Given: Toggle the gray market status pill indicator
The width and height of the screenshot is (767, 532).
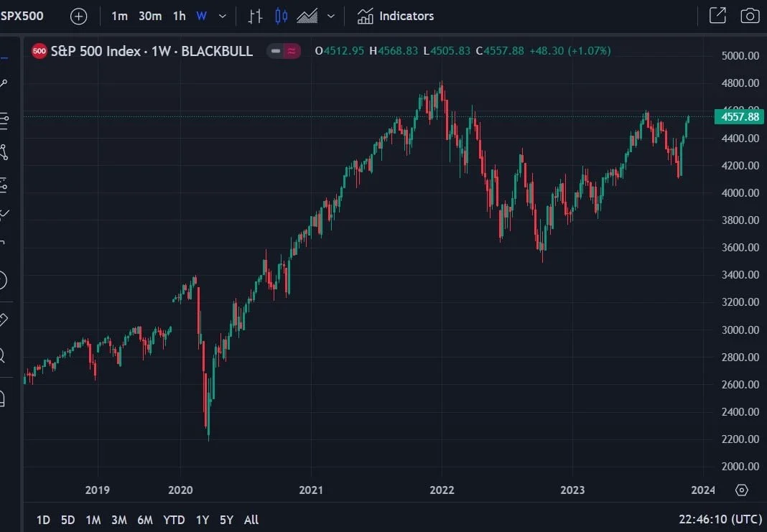Looking at the screenshot, I should click(275, 51).
